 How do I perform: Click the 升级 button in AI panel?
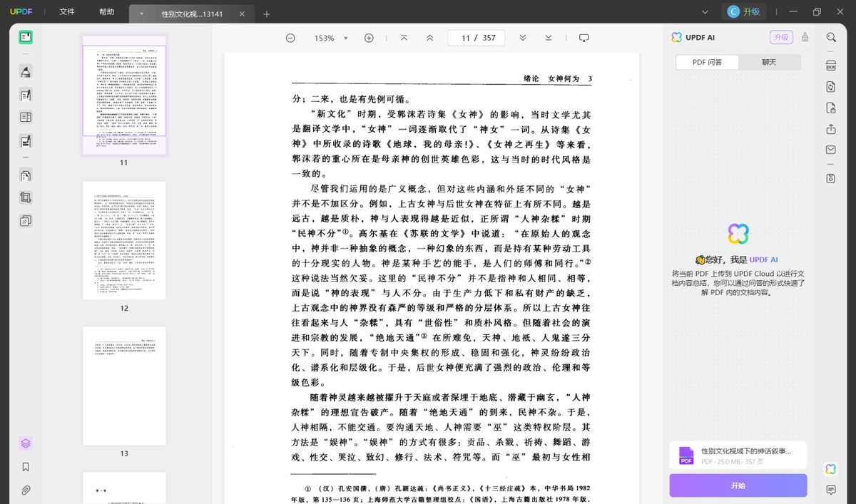781,38
